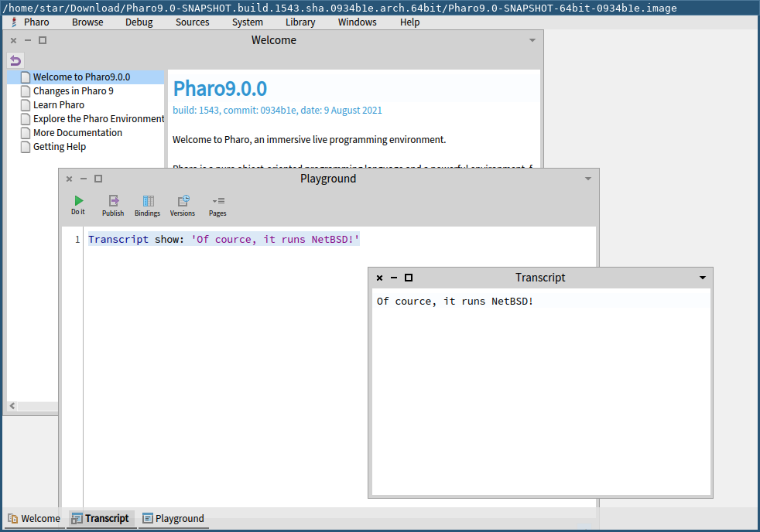This screenshot has width=760, height=532.
Task: Click the Transcript output text area
Action: click(x=540, y=392)
